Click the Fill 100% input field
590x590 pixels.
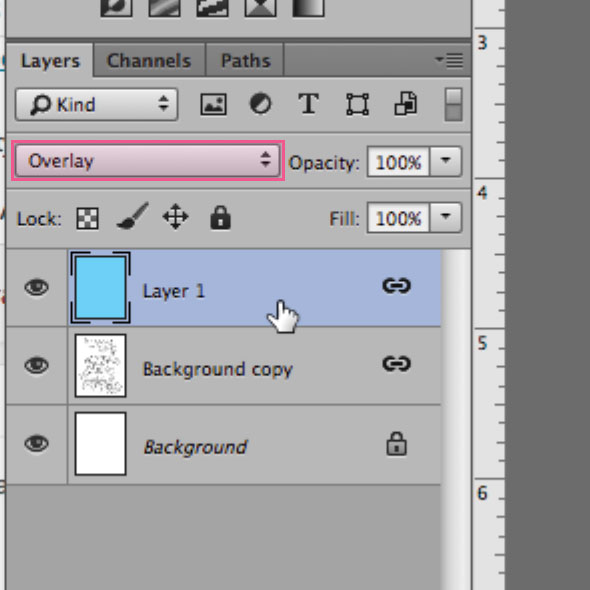[398, 218]
